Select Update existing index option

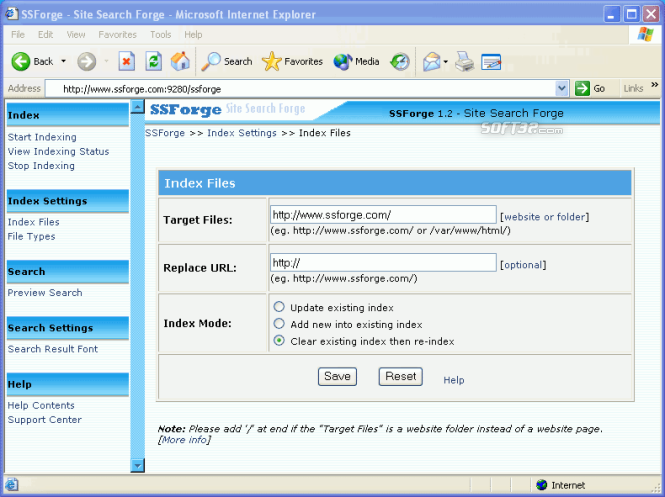[279, 307]
